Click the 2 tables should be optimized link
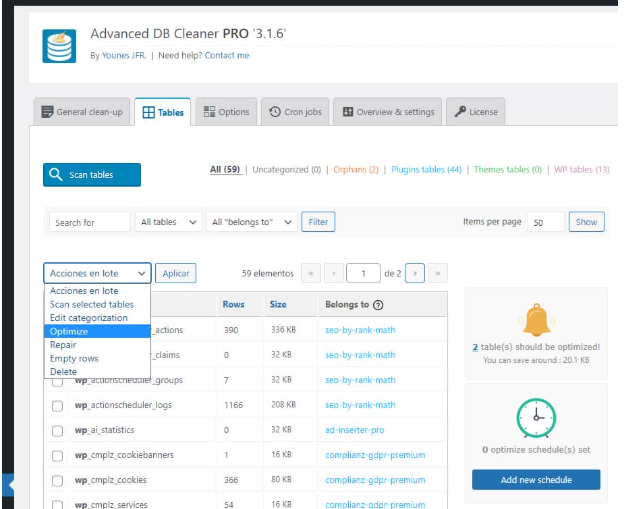The image size is (633, 509). pos(475,347)
